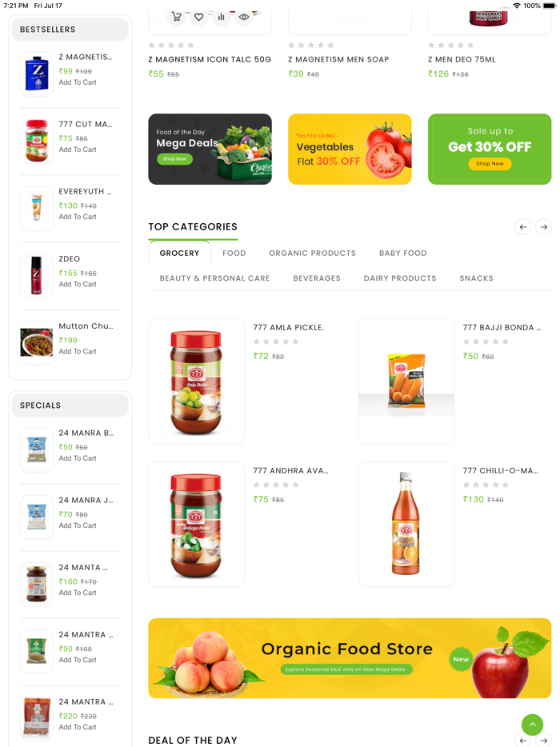This screenshot has width=560, height=747.
Task: Open the Beverages category tab
Action: coord(317,278)
